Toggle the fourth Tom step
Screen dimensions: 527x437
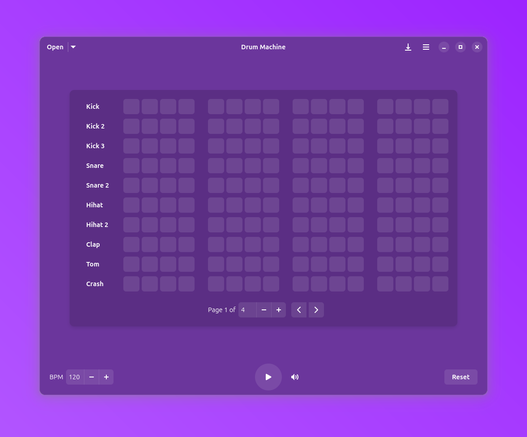(187, 264)
